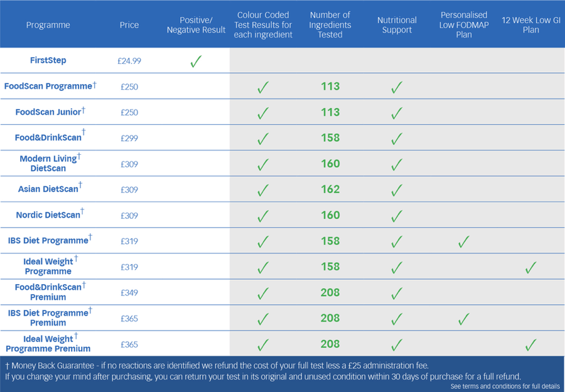Click the Number of Ingredients Tested header
Screen dimensions: 565x392
tap(330, 25)
